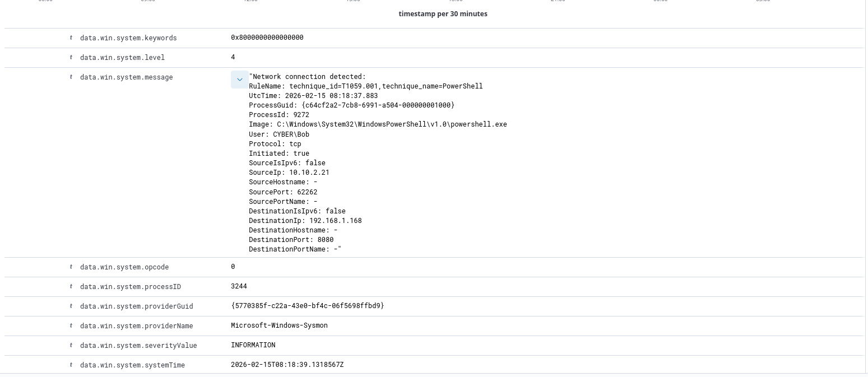Select the keywords value 0x8000000000000000
The width and height of the screenshot is (868, 377).
(267, 38)
